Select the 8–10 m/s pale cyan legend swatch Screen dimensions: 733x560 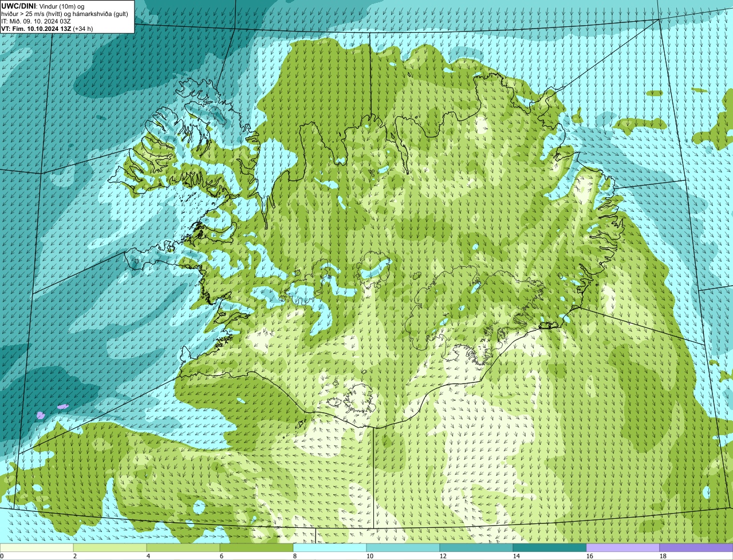330,548
